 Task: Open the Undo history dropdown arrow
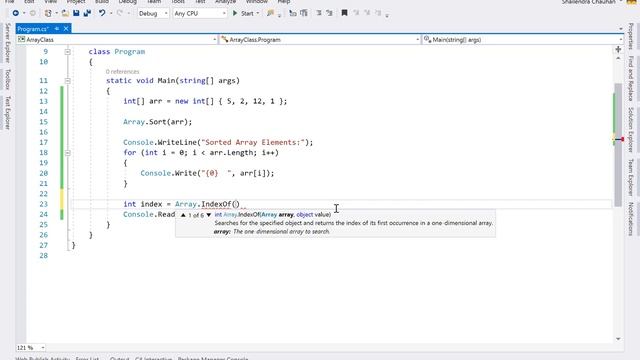[111, 13]
